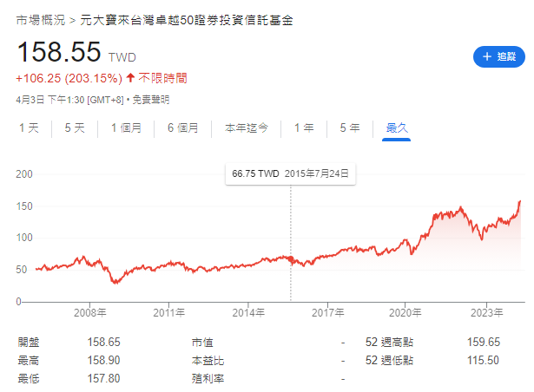Click the 不限時間 label

[x=162, y=78]
